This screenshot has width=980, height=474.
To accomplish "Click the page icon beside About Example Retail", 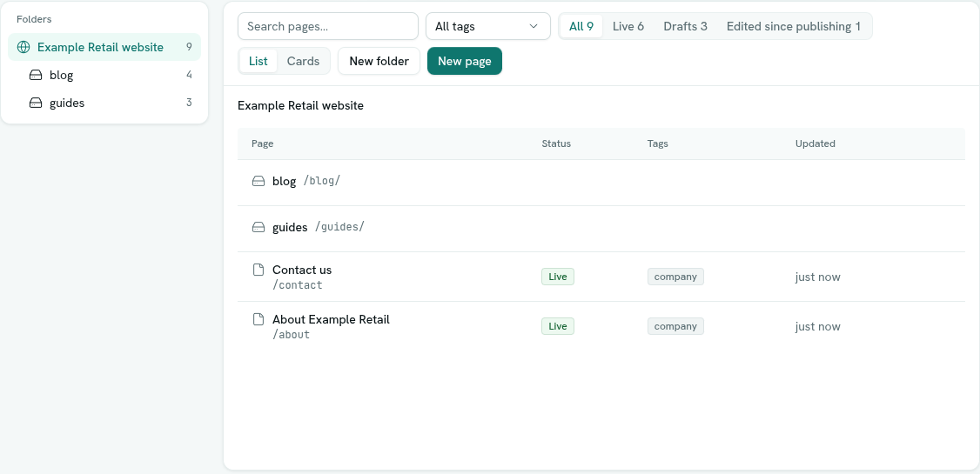I will [258, 319].
